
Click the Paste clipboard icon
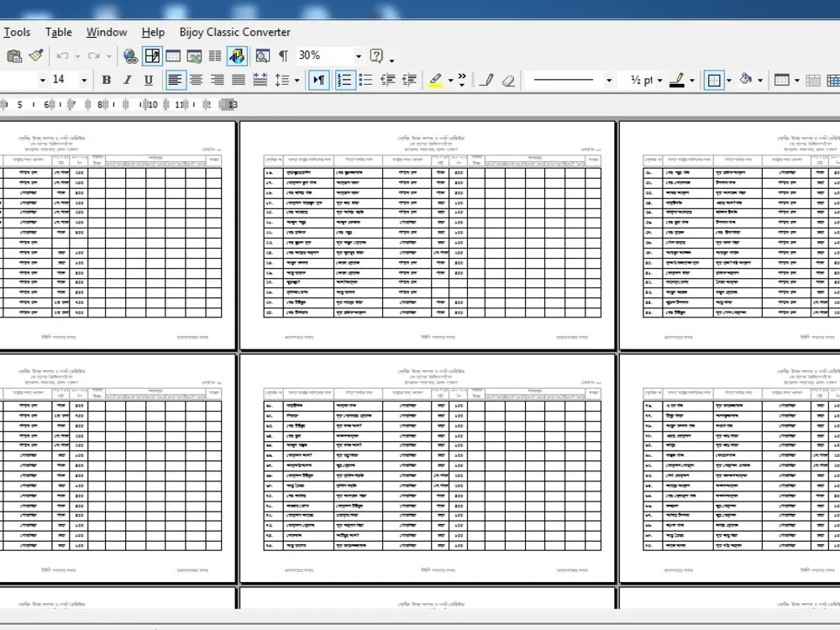[14, 55]
